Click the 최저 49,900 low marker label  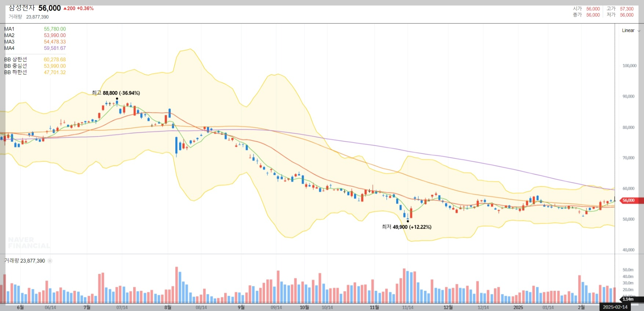point(407,227)
